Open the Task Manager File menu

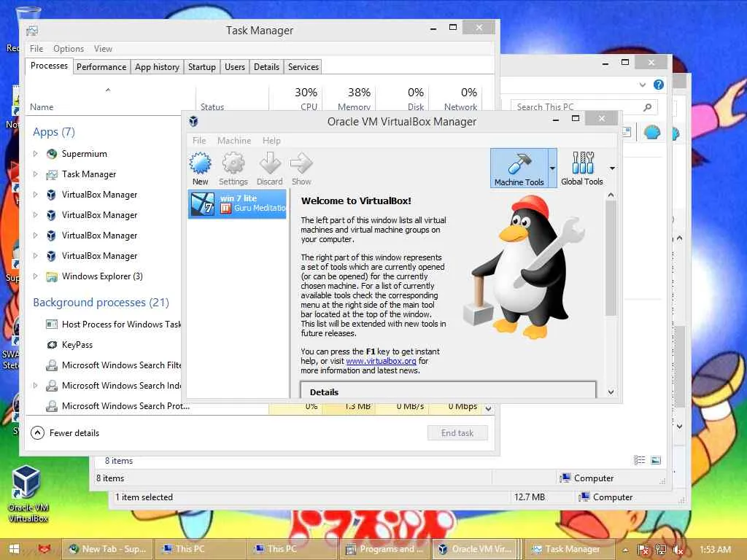36,49
